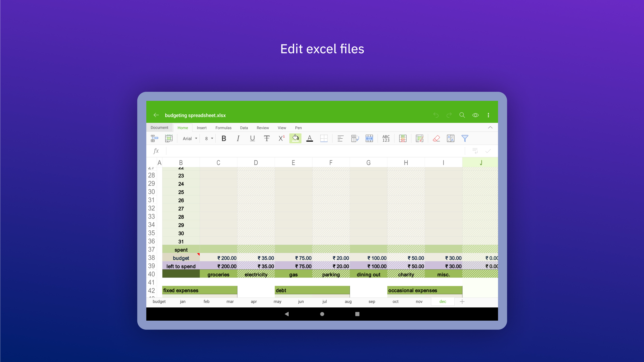Click the superscript X icon
The height and width of the screenshot is (362, 644).
(281, 139)
